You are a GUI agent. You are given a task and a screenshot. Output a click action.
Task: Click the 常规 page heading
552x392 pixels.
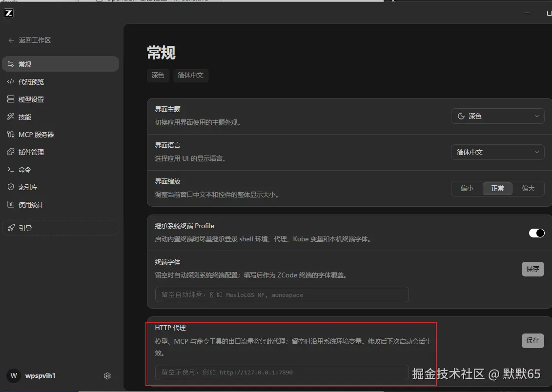(x=161, y=53)
